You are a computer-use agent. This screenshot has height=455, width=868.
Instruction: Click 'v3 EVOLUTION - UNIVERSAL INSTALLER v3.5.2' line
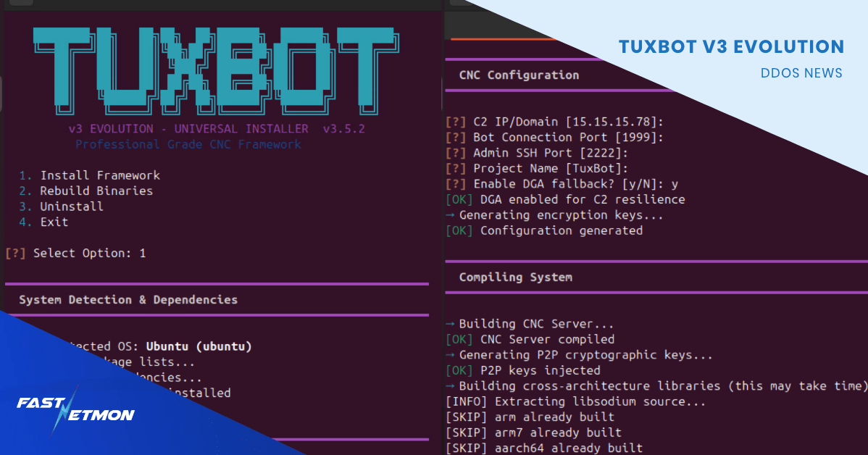coord(217,129)
